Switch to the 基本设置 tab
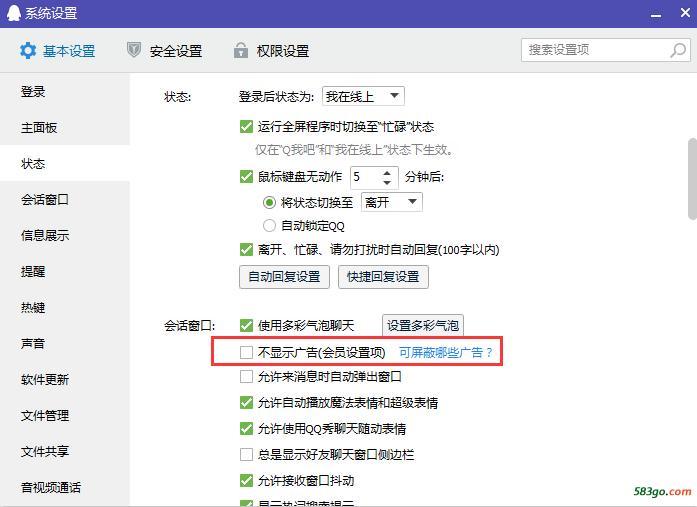Viewport: 697px width, 507px height. click(x=58, y=51)
